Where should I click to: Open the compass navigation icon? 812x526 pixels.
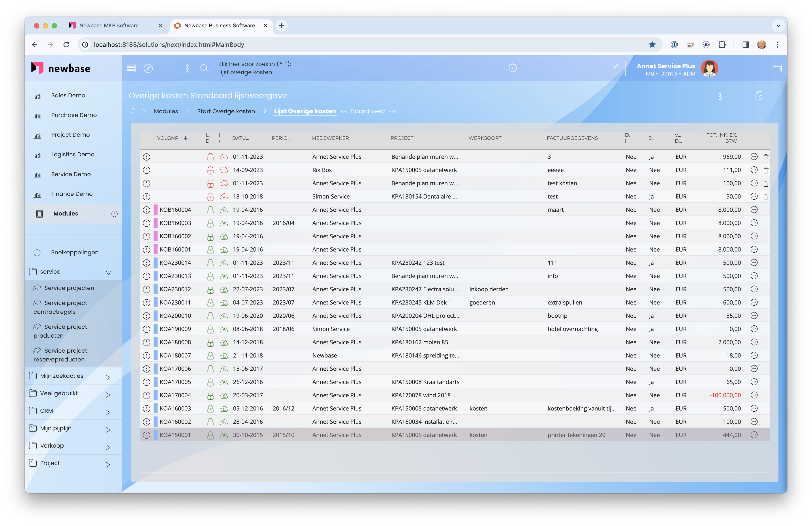pyautogui.click(x=148, y=68)
